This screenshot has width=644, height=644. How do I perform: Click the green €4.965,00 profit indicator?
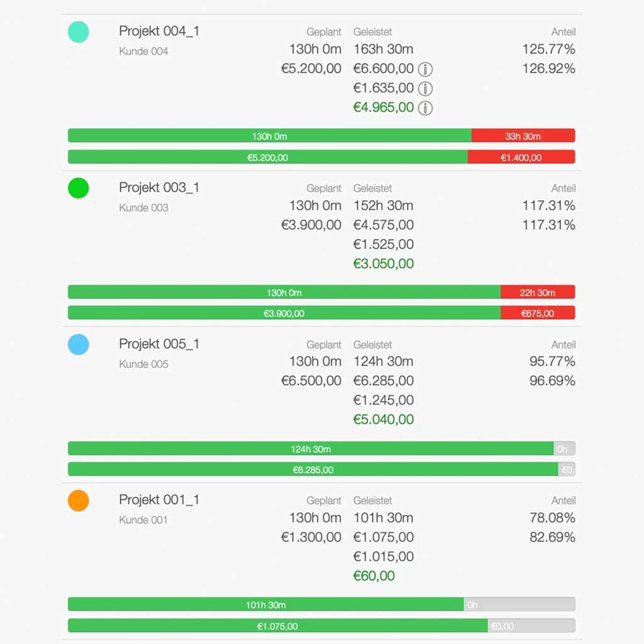[382, 108]
